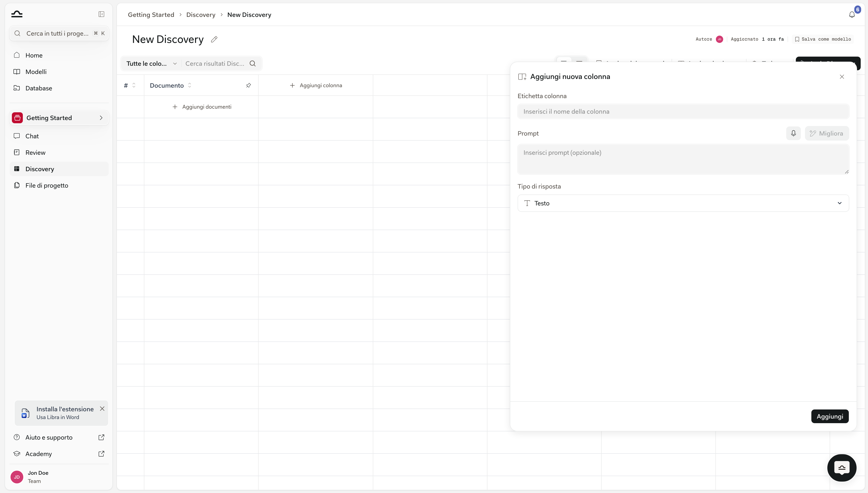Screen dimensions: 868x493
Task: Click the pencil icon to rename New Discovery
Action: coord(214,40)
